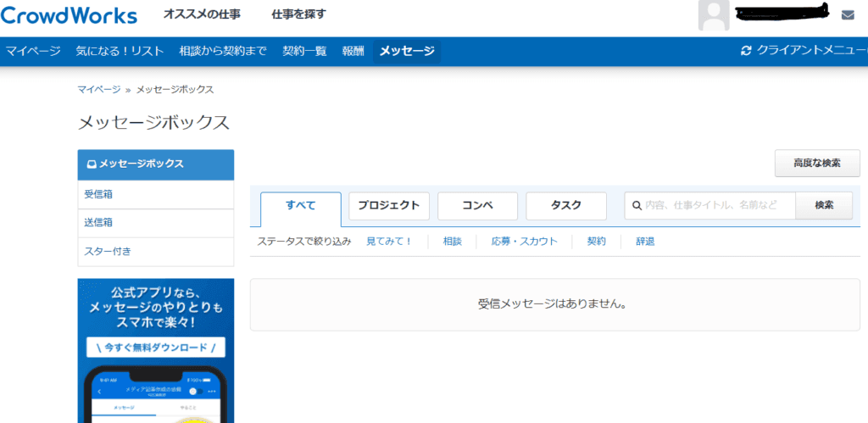Open オススメの仕事 in top navigation

pyautogui.click(x=202, y=14)
